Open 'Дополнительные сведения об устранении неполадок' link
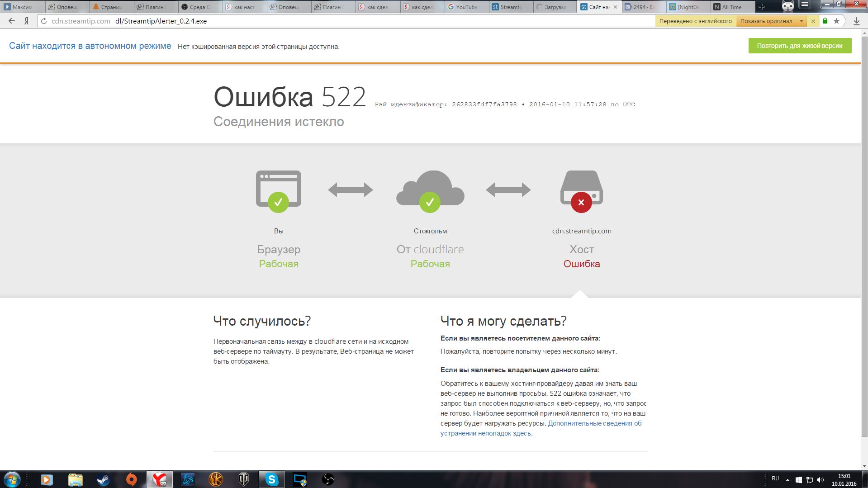The height and width of the screenshot is (488, 868). [x=541, y=428]
